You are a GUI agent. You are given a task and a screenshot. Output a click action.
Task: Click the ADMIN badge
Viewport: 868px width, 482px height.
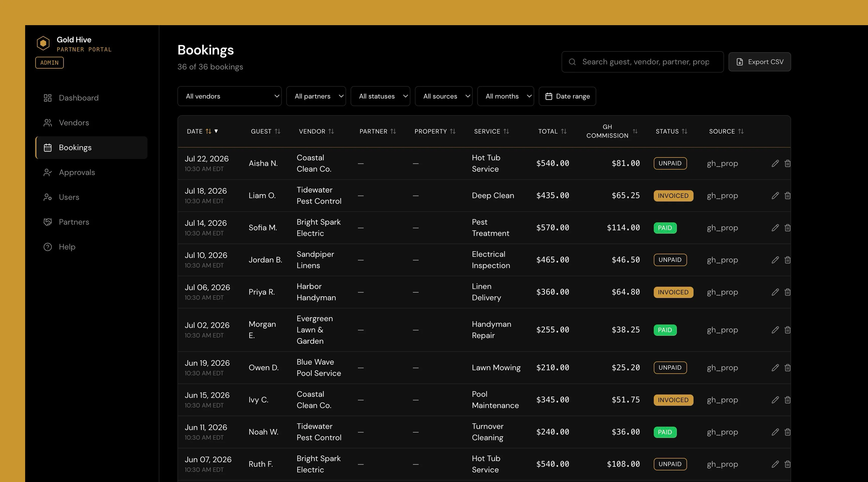tap(50, 63)
